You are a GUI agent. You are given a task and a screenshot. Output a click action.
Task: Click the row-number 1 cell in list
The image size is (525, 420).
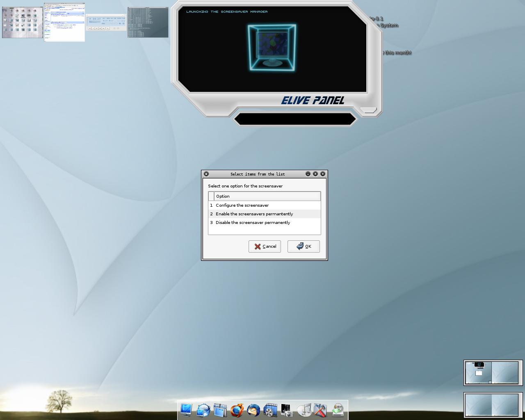[x=211, y=205]
